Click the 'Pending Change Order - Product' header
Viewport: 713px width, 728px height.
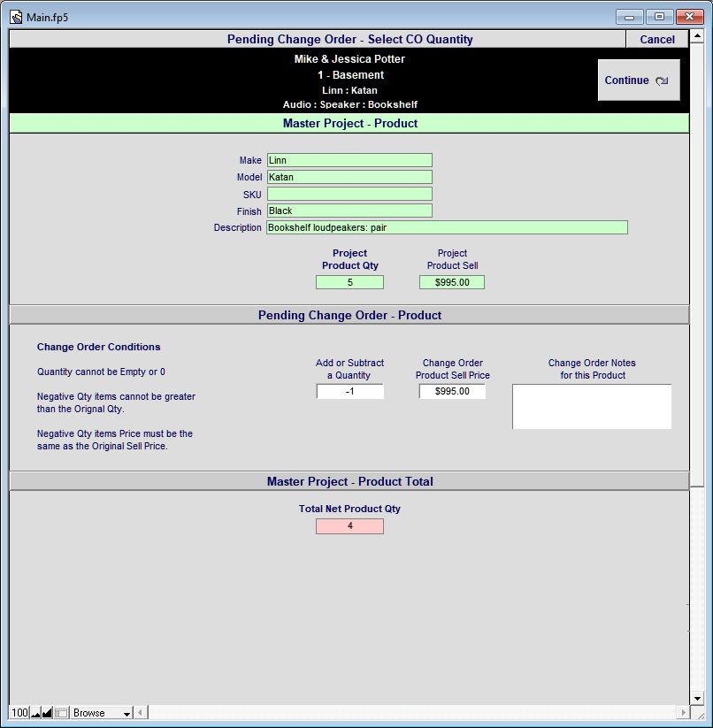click(x=349, y=315)
